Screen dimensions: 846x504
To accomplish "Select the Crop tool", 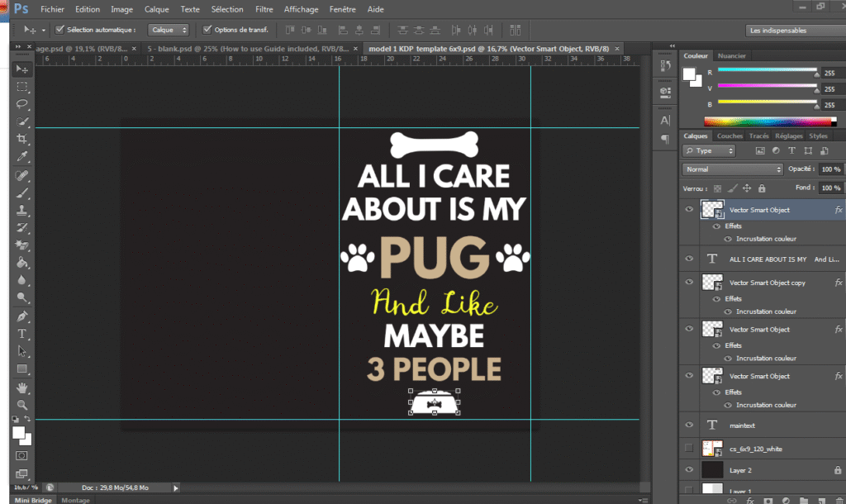I will 22,139.
